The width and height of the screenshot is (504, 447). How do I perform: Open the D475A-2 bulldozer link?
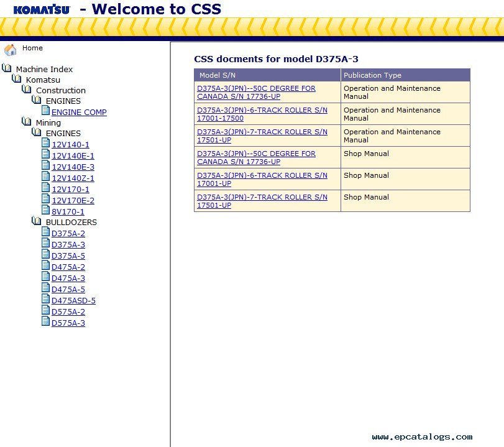tap(68, 267)
